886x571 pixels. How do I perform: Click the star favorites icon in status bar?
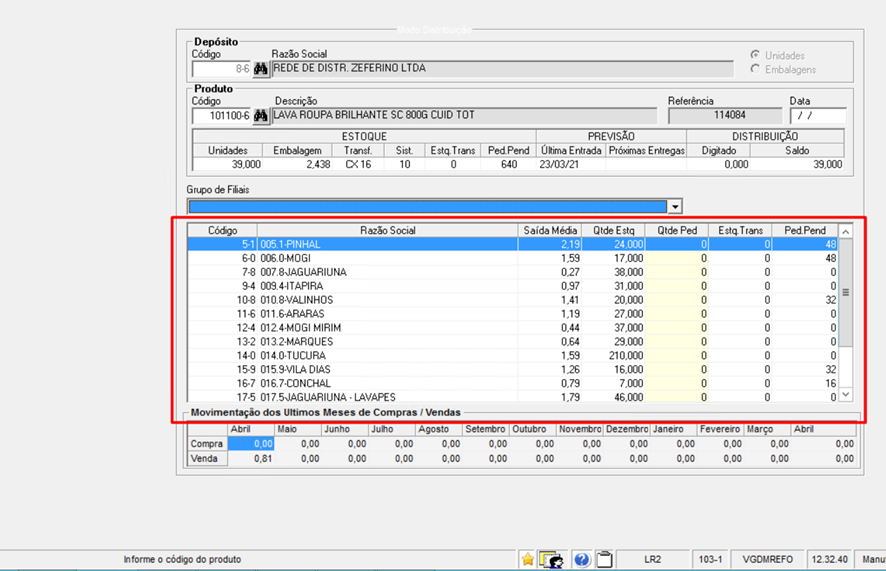(x=528, y=559)
